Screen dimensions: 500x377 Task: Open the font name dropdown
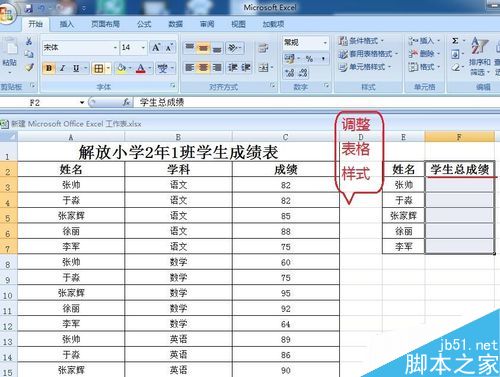click(115, 48)
